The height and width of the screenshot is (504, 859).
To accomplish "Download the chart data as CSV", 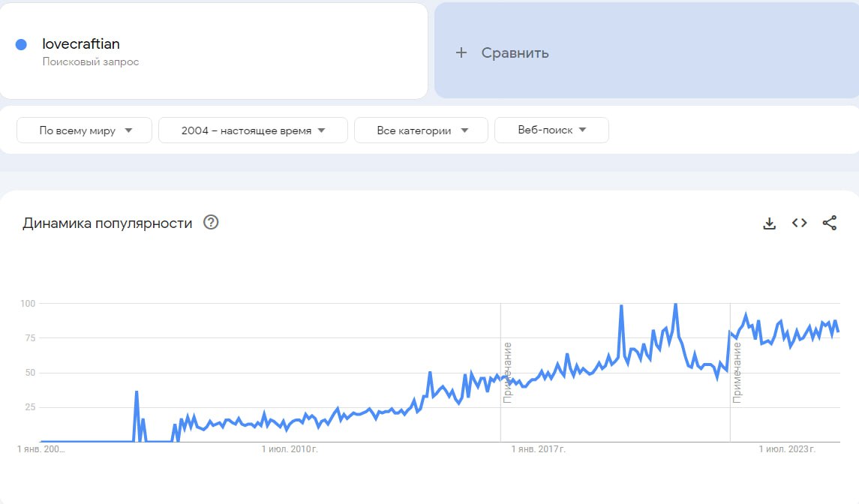I will tap(769, 223).
